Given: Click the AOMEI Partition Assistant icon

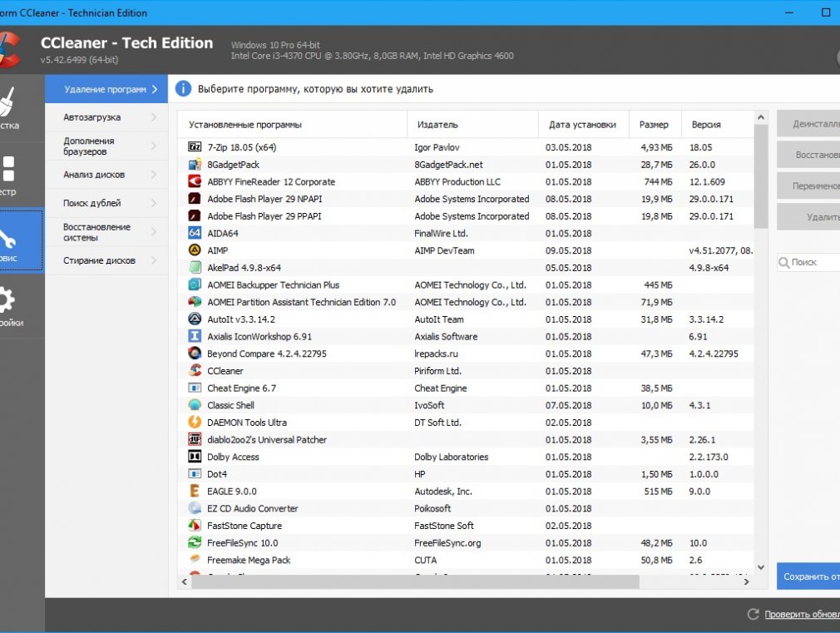Looking at the screenshot, I should pos(195,301).
